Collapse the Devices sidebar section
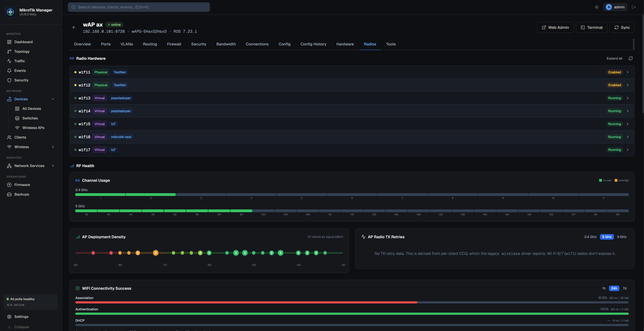The height and width of the screenshot is (331, 644). click(x=53, y=99)
